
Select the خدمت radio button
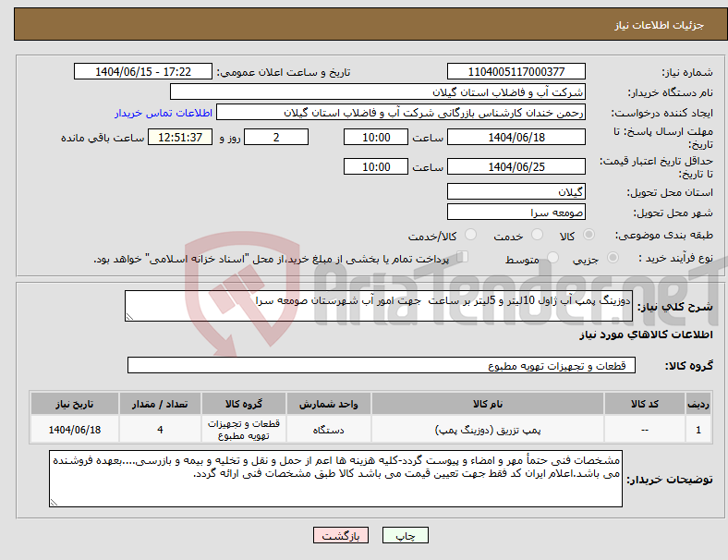(537, 235)
